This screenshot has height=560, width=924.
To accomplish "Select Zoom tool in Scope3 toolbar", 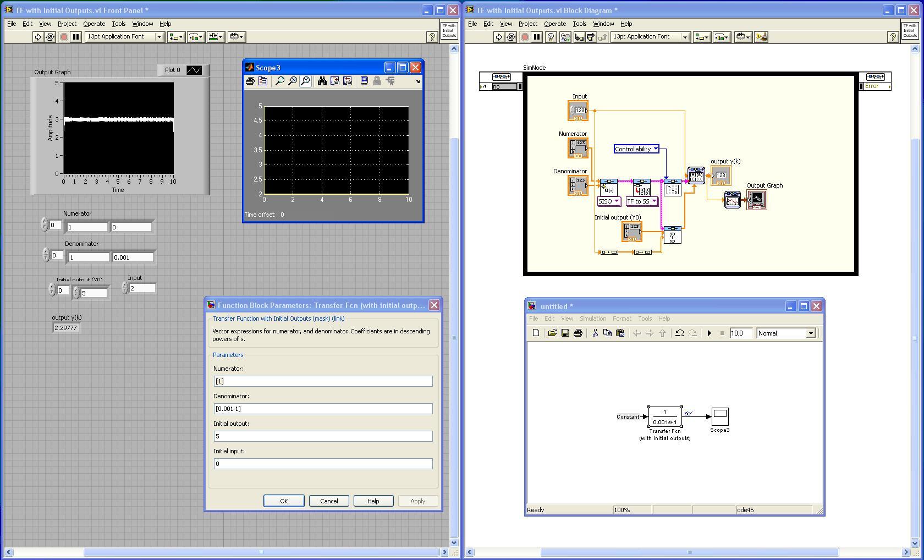I will (279, 81).
